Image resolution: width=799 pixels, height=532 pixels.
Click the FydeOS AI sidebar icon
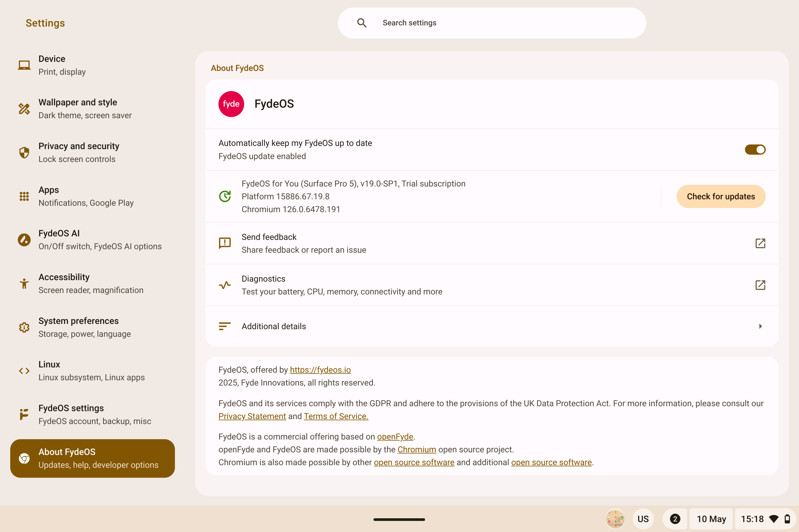coord(24,240)
